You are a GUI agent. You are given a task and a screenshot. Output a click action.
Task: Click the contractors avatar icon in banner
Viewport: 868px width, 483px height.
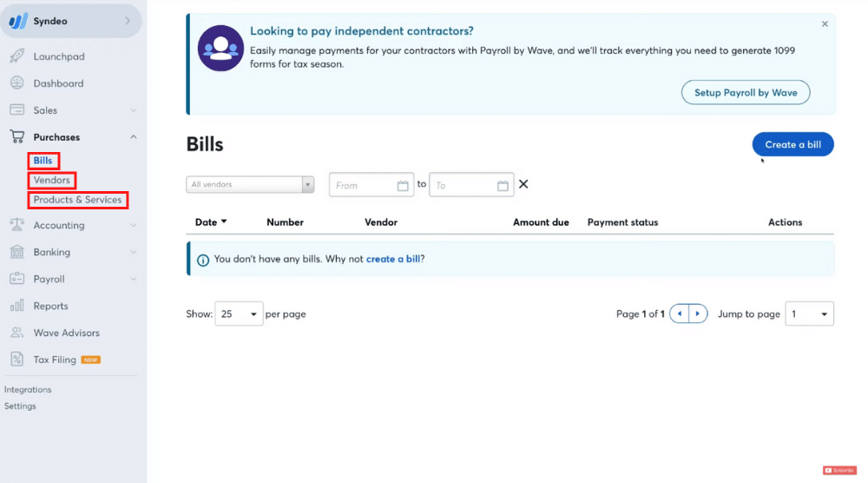220,48
